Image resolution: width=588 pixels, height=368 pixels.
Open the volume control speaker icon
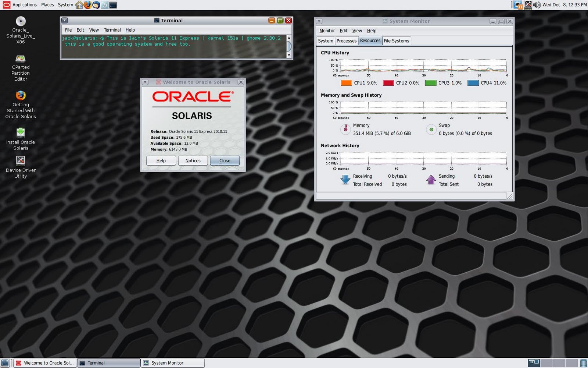537,5
